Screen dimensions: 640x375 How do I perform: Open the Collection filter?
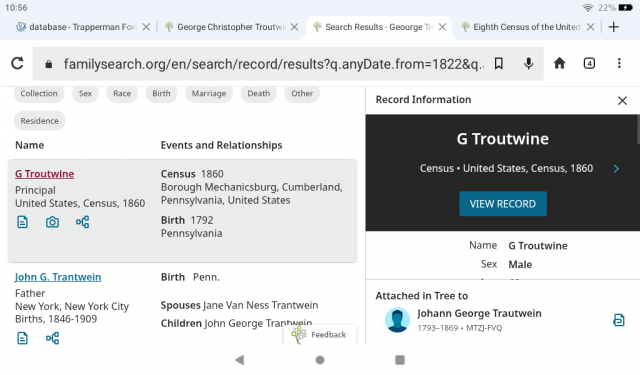pyautogui.click(x=39, y=93)
